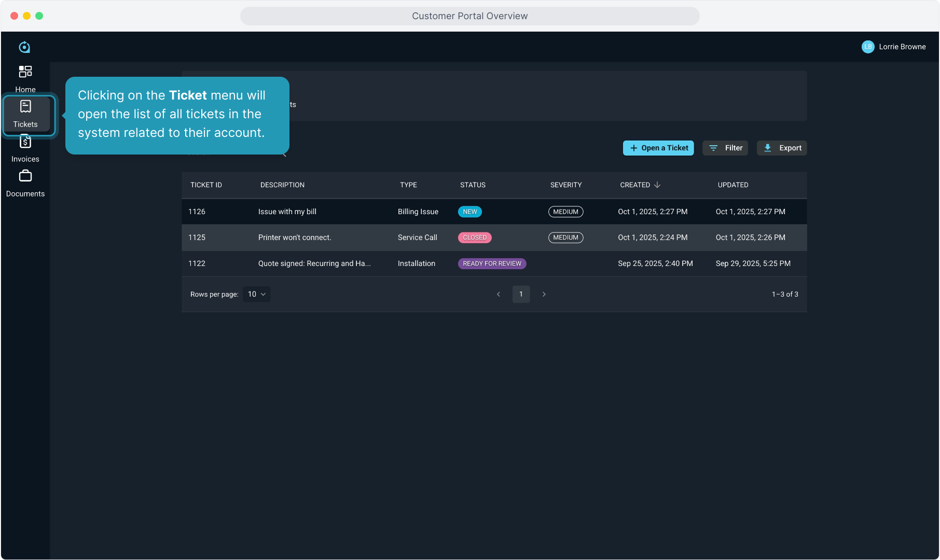
Task: Go to the next page arrow
Action: point(544,295)
